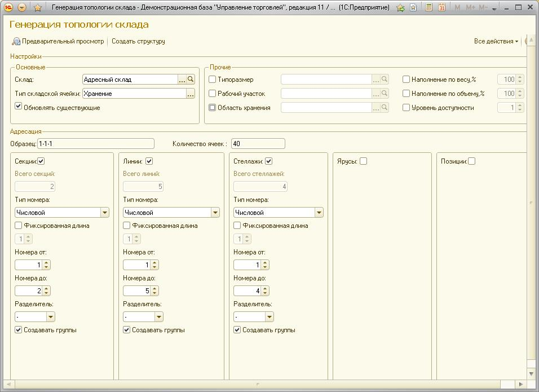Adjust Номера от stepper in Стеллажи panel
This screenshot has width=539, height=392.
coord(264,265)
